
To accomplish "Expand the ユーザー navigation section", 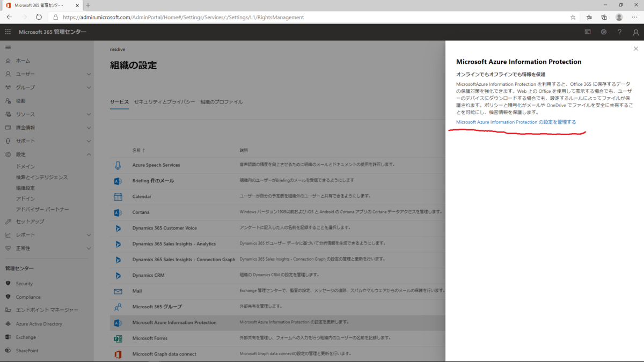I will (89, 74).
